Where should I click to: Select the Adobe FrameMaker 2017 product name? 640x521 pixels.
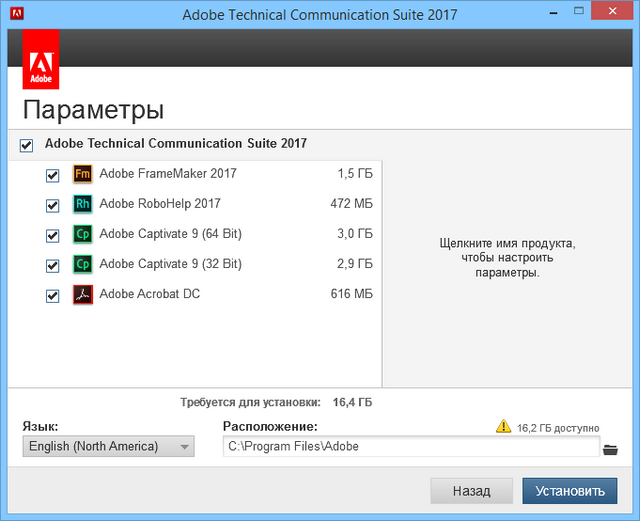tap(168, 174)
